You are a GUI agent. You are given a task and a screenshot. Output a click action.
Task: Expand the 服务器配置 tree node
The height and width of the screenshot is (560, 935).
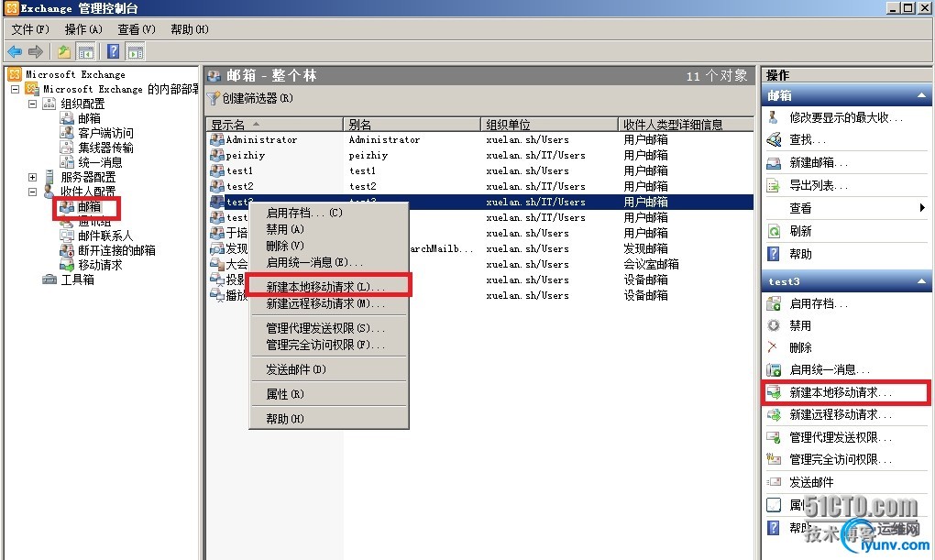click(32, 177)
